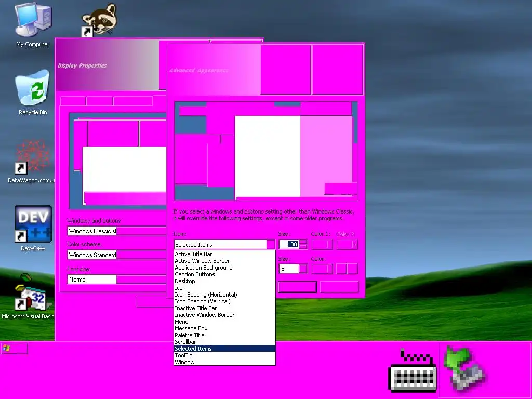Open the Color 1 swatch picker
This screenshot has height=399, width=532.
[x=322, y=244]
